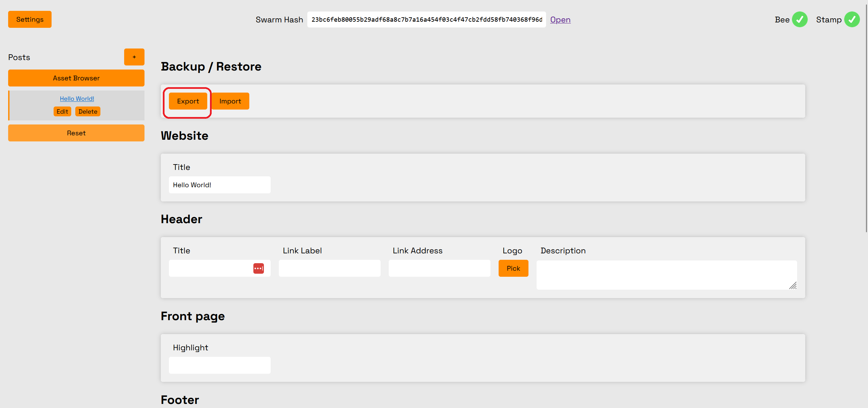Export a backup of the site
Image resolution: width=868 pixels, height=408 pixels.
(x=188, y=101)
